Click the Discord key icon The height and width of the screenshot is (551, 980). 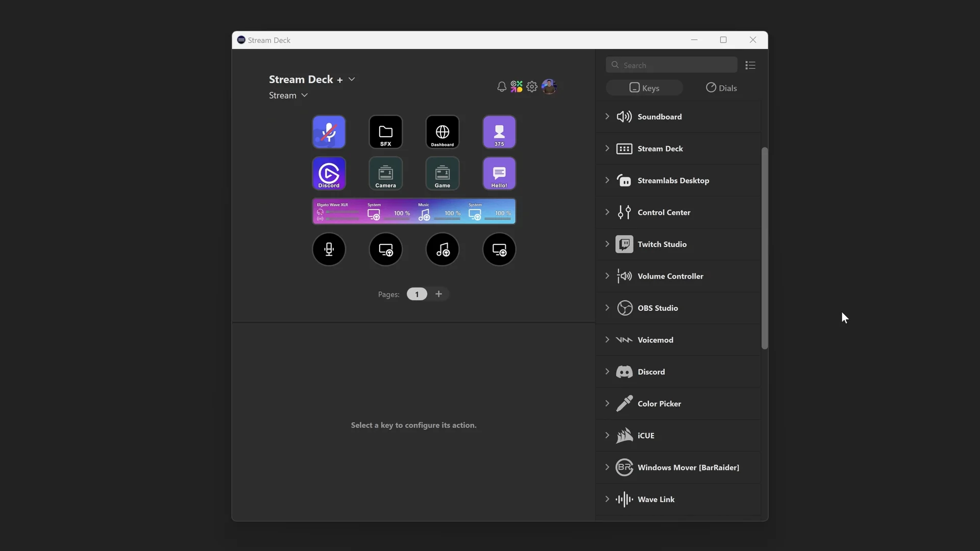pyautogui.click(x=329, y=173)
